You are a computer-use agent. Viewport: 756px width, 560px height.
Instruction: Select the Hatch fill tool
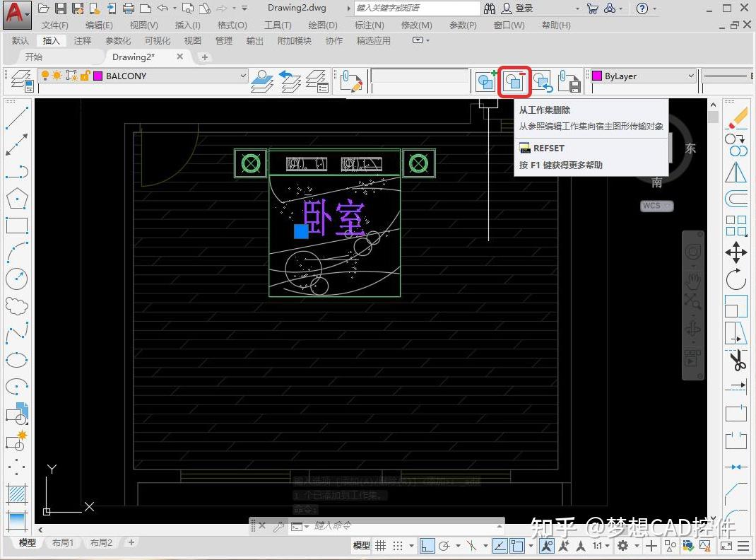[17, 494]
